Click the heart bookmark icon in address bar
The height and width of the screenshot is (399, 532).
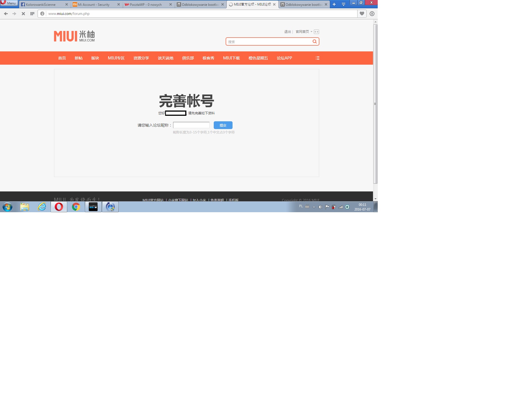tap(362, 14)
